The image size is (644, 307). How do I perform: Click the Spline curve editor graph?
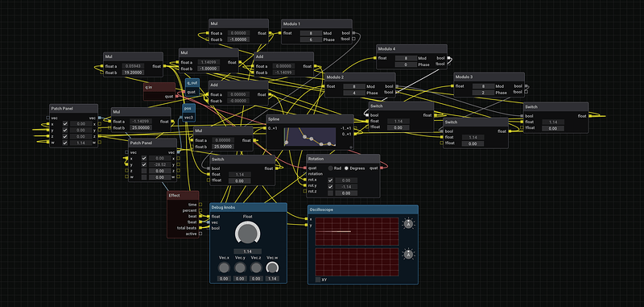310,137
